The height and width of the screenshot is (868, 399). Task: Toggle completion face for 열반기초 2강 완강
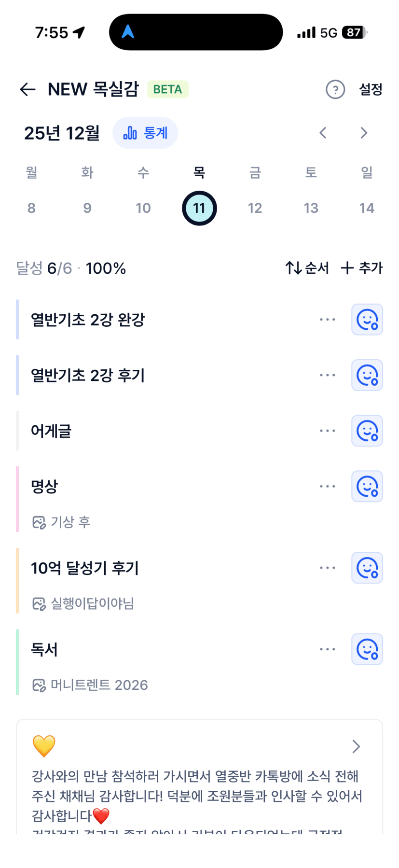point(367,320)
